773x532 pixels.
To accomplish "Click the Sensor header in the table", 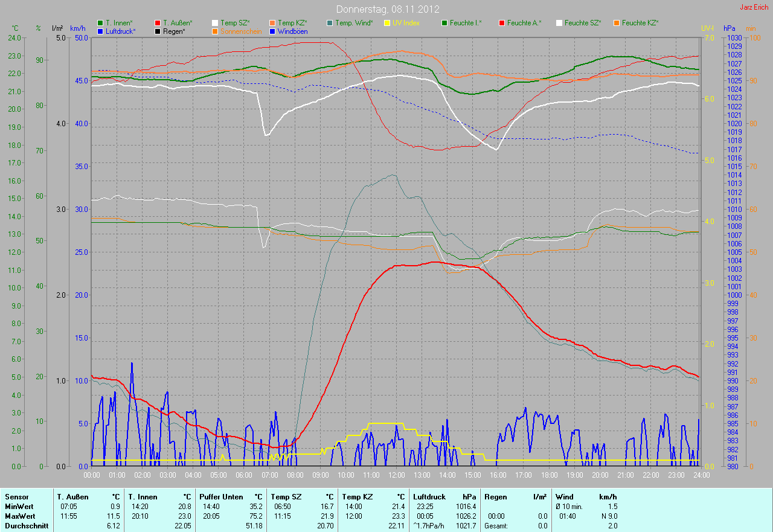I will (x=16, y=496).
